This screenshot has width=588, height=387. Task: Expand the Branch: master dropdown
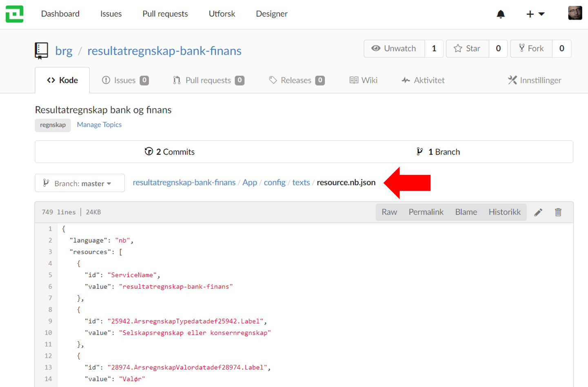(x=80, y=184)
